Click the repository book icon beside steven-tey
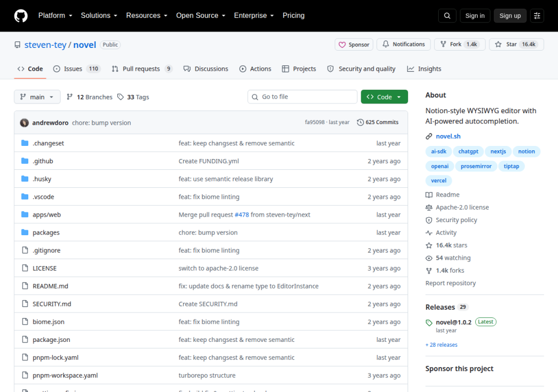Viewport: 558px width, 392px height. coord(17,45)
